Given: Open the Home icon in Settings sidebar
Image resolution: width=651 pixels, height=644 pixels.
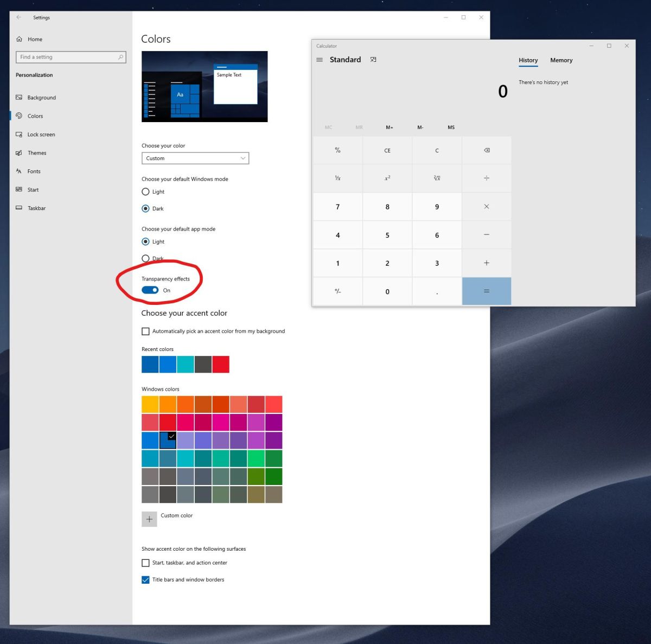Looking at the screenshot, I should coord(19,39).
